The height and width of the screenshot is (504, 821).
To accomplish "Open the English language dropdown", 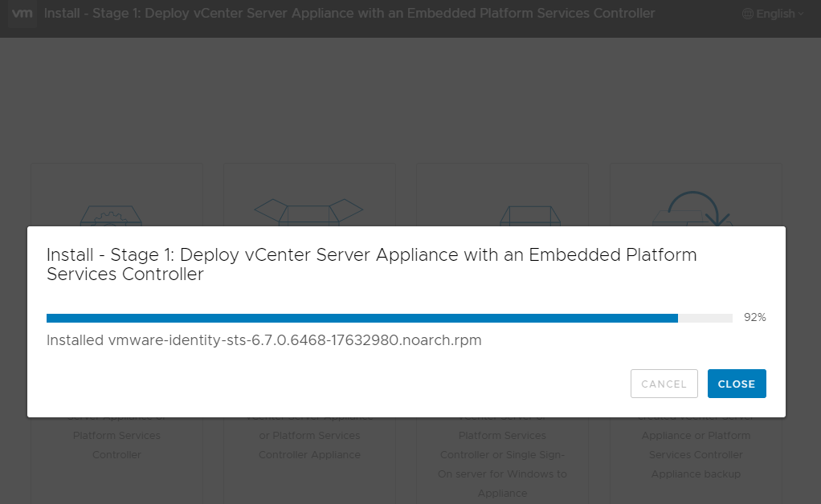I will coord(773,14).
